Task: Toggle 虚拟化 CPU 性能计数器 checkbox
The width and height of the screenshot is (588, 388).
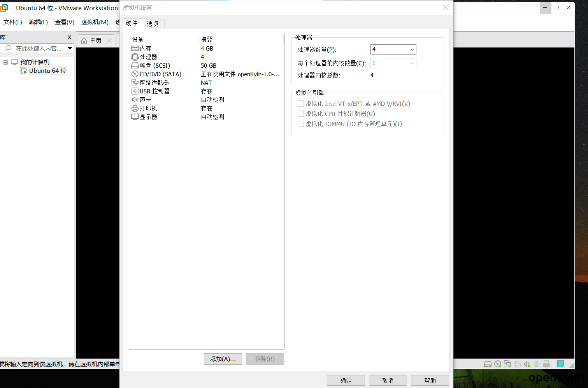Action: pos(300,114)
